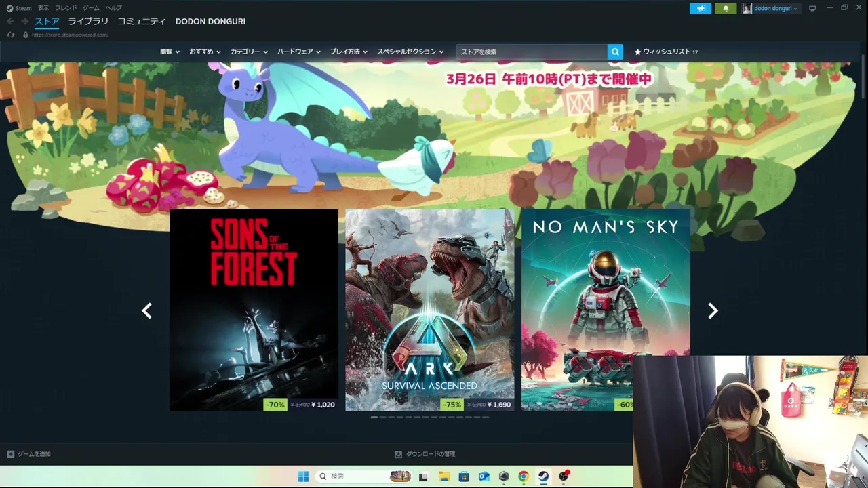Click the plus icon beside ゲームを追加
This screenshot has height=488, width=868.
point(10,454)
